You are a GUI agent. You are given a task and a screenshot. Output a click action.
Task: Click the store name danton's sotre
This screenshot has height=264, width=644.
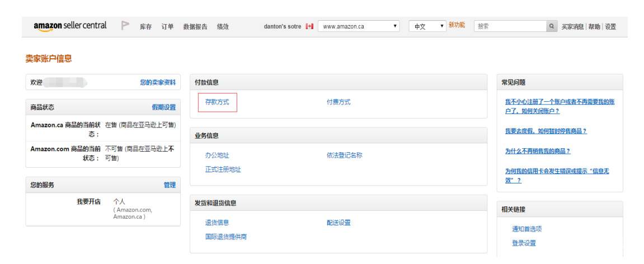coord(283,26)
